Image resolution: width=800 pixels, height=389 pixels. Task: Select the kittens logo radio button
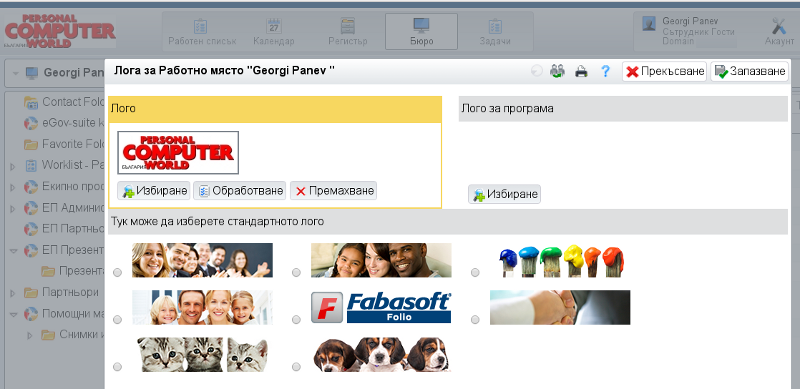tap(117, 367)
